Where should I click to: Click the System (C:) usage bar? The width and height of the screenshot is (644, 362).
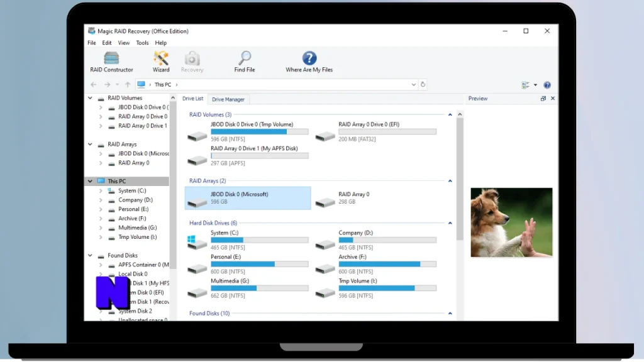point(260,240)
